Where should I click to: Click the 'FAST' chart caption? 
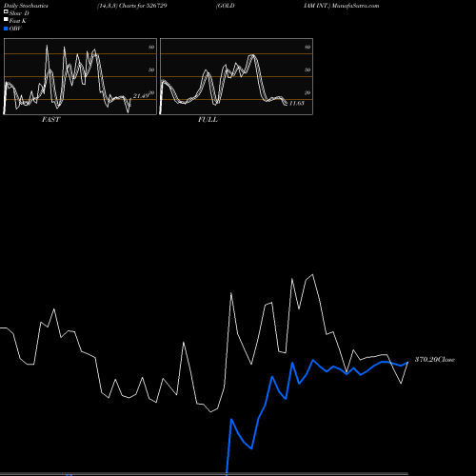50,120
